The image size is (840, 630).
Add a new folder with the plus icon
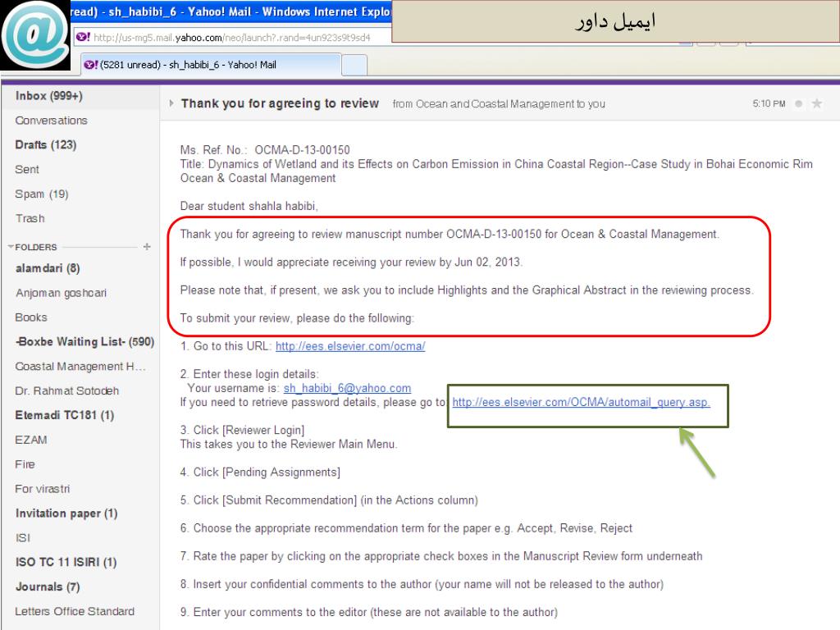pos(147,246)
